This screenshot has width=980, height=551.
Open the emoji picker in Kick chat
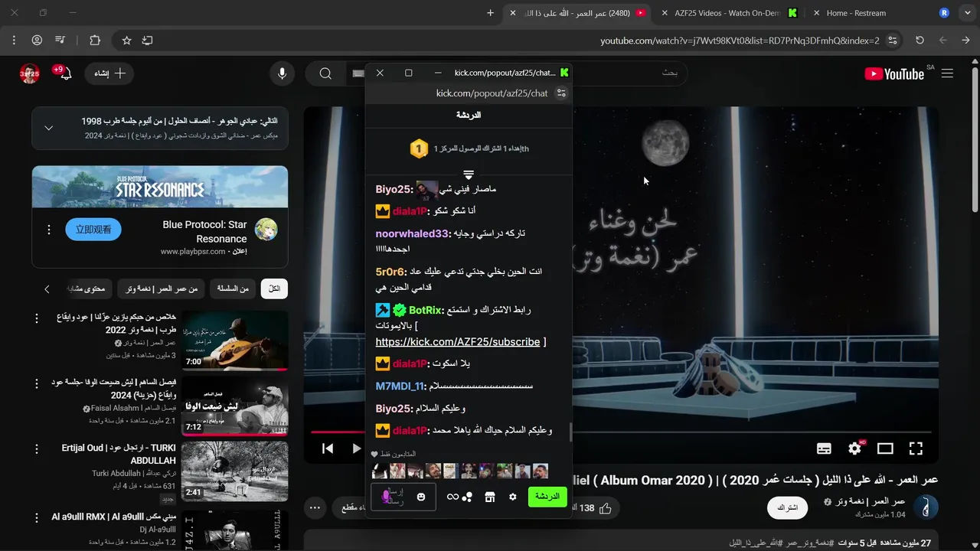(421, 497)
